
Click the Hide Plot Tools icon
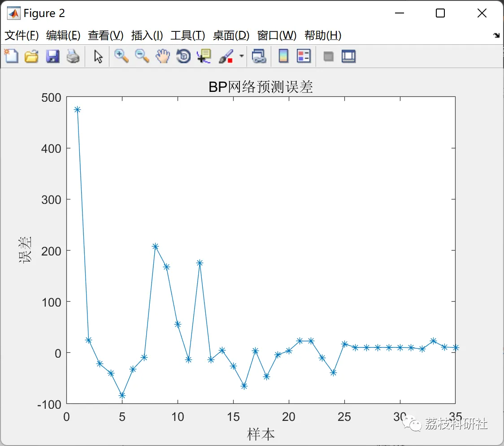coord(328,56)
